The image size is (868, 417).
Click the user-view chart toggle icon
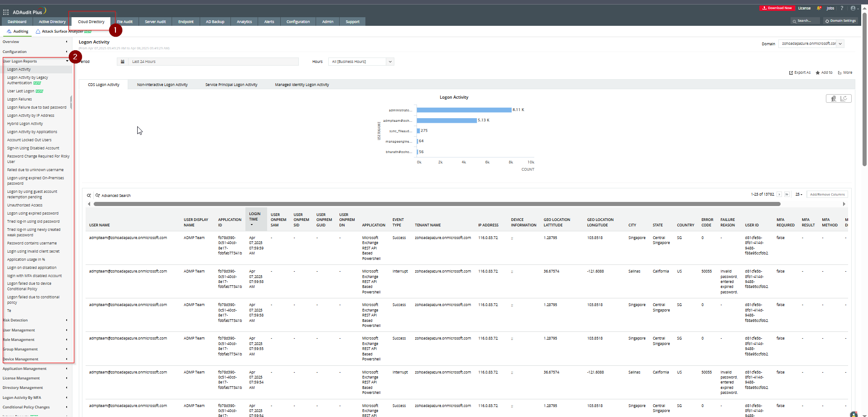click(833, 99)
